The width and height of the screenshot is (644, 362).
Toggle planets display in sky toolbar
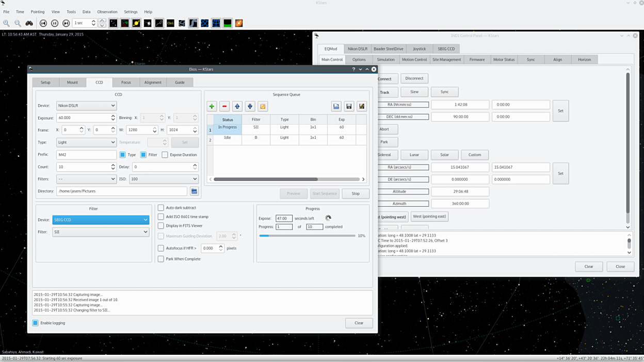tap(136, 23)
